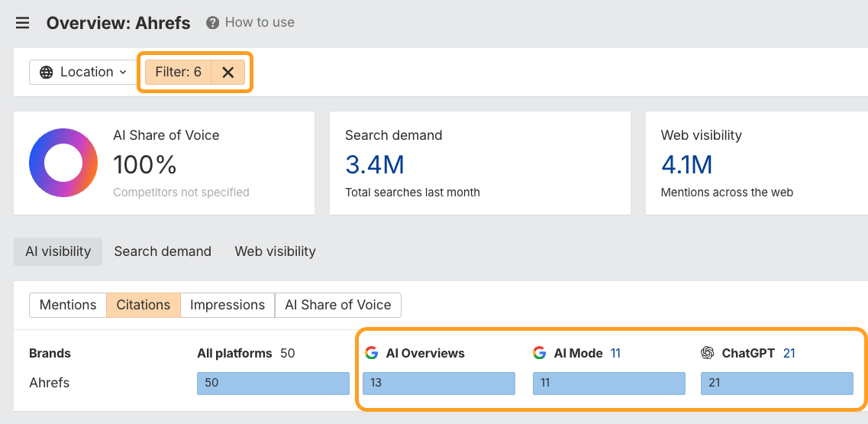Click the Search demand card title

click(x=394, y=134)
